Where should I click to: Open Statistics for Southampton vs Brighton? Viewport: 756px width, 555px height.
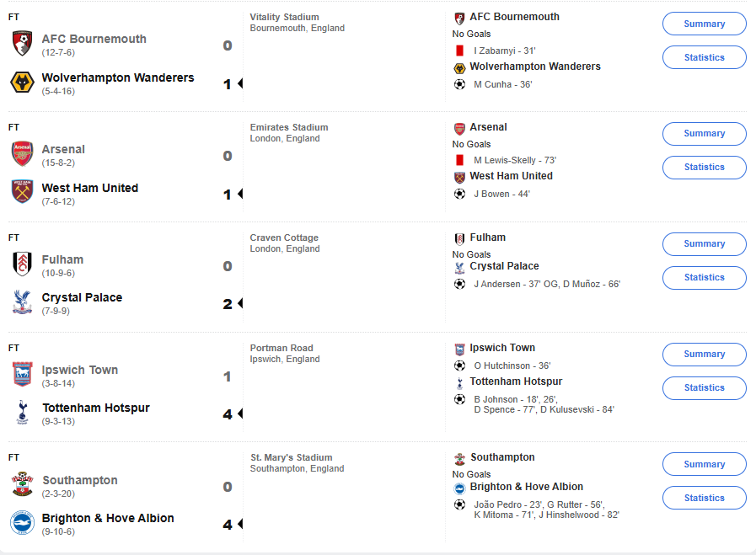tap(704, 498)
